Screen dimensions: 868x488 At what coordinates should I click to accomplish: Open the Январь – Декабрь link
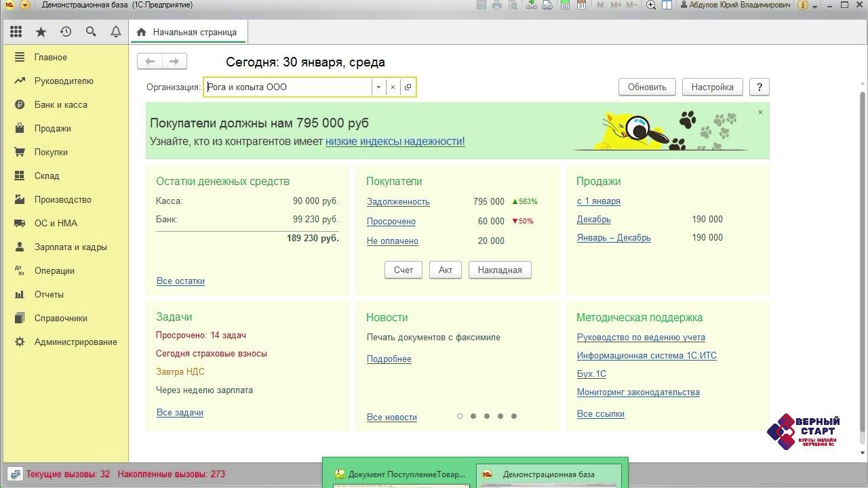[x=614, y=238]
